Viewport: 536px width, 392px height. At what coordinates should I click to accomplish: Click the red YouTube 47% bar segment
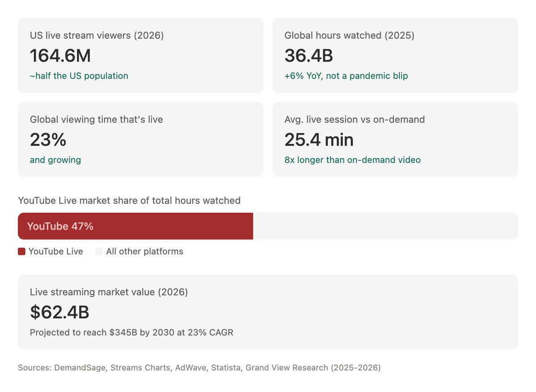(x=135, y=226)
